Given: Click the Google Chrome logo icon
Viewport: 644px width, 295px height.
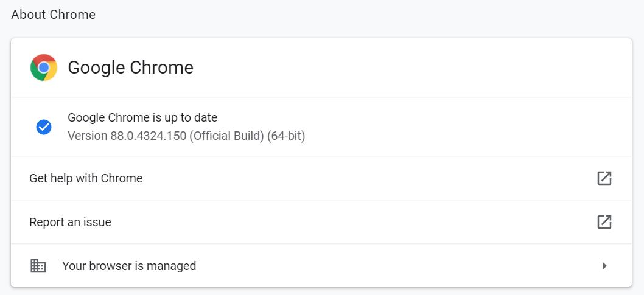Looking at the screenshot, I should 44,68.
